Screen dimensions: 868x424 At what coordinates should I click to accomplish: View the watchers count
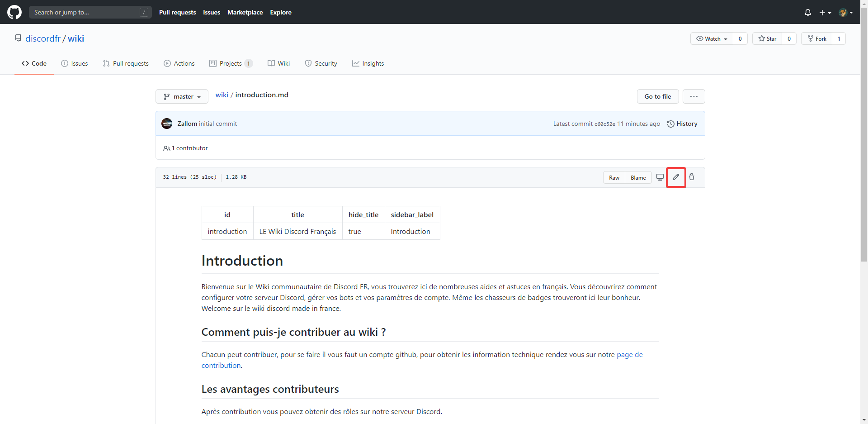pos(740,38)
